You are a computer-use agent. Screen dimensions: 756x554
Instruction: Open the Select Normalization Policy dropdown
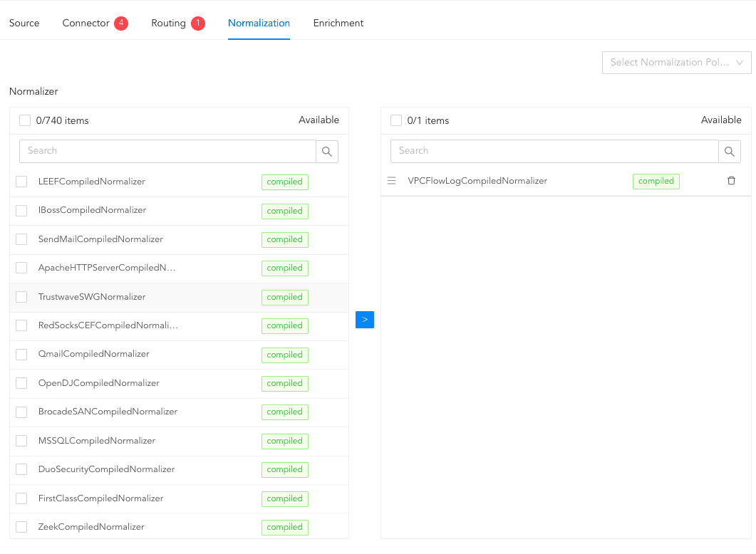(x=676, y=63)
